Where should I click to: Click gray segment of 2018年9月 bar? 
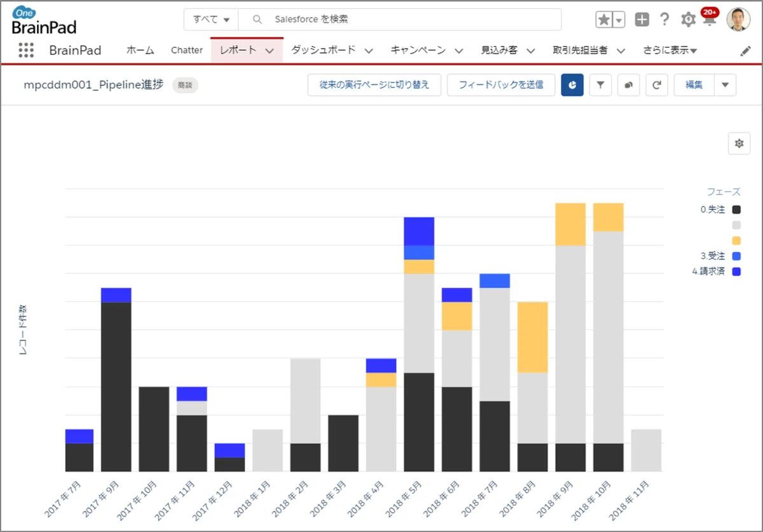[570, 344]
